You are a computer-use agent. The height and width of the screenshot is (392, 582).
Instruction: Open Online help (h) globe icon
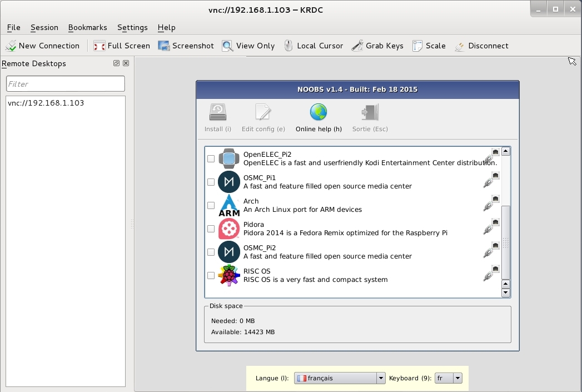click(319, 112)
